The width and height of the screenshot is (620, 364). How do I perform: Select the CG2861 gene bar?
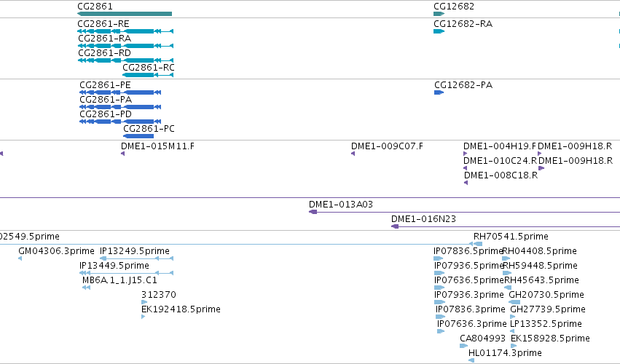125,14
